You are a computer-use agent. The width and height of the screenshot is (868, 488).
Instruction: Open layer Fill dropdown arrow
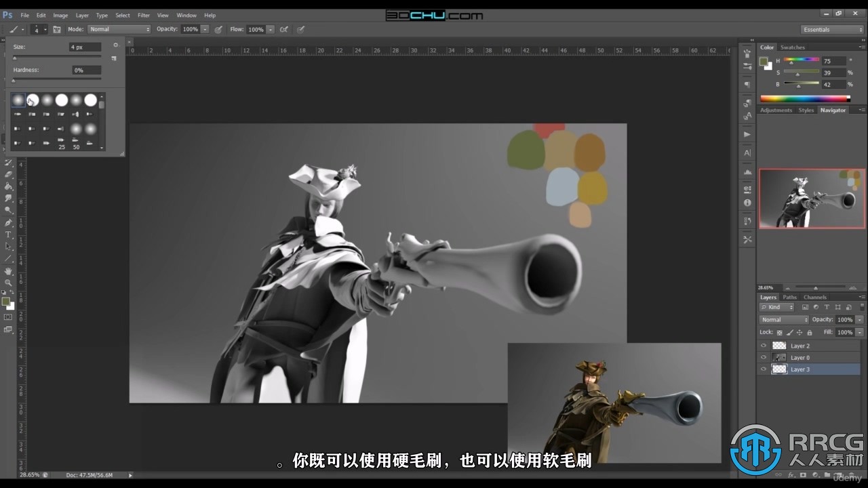[860, 332]
